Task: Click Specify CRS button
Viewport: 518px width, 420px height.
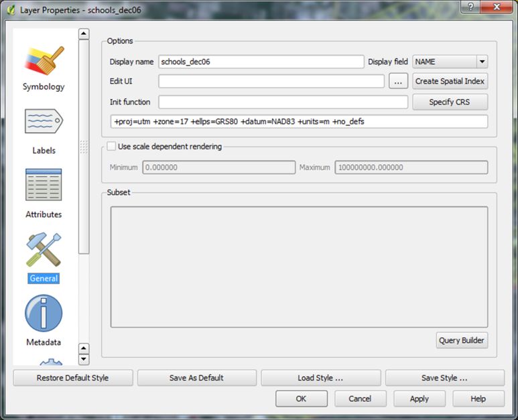Action: pos(450,102)
